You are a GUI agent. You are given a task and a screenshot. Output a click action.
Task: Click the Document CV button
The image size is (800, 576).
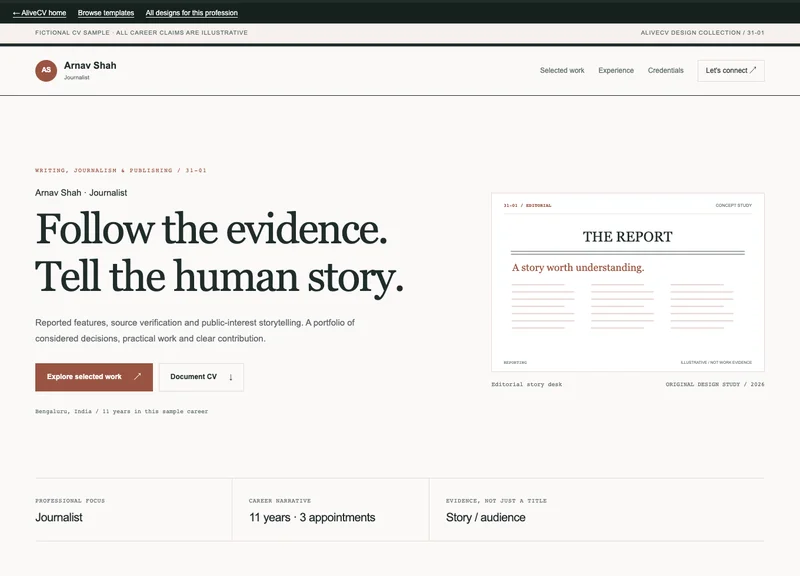click(201, 377)
